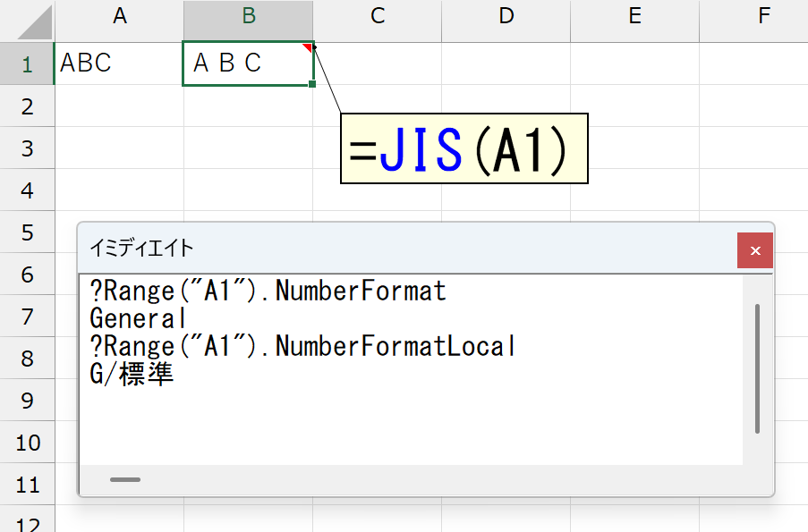Click the ?Range("A1").NumberFormatLocal line

[x=302, y=345]
